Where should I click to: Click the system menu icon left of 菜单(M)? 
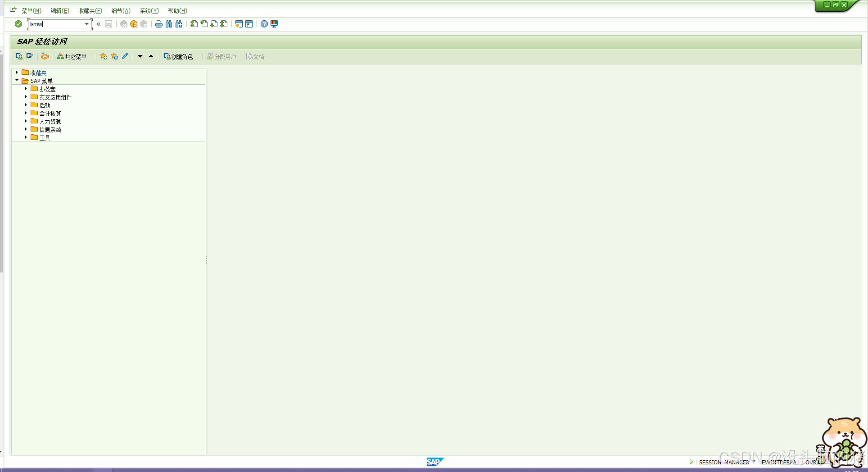[13, 9]
